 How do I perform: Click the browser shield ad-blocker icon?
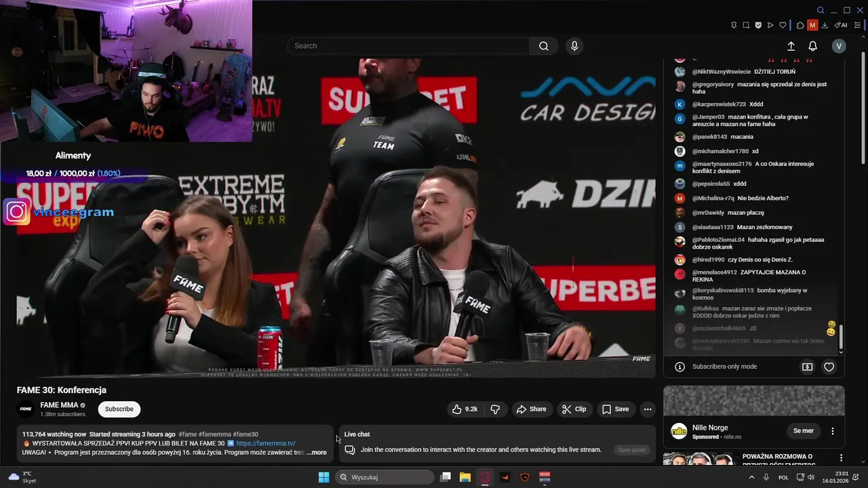click(758, 25)
